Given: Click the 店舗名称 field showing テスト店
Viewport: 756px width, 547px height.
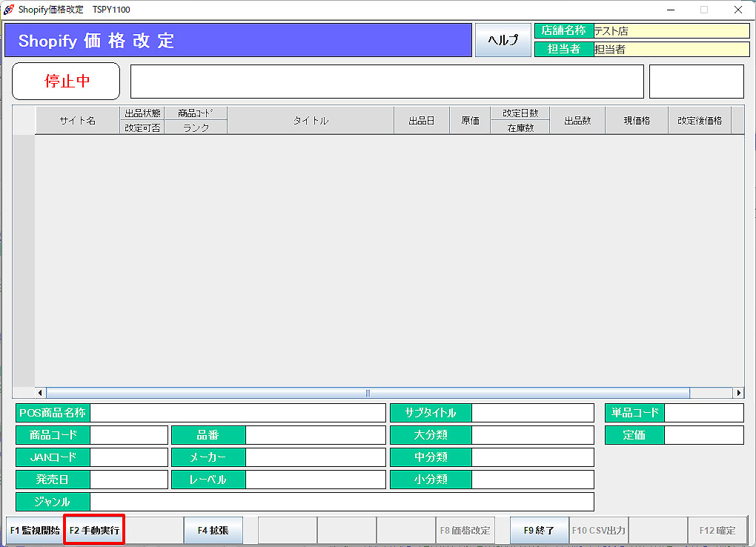Looking at the screenshot, I should coord(671,31).
